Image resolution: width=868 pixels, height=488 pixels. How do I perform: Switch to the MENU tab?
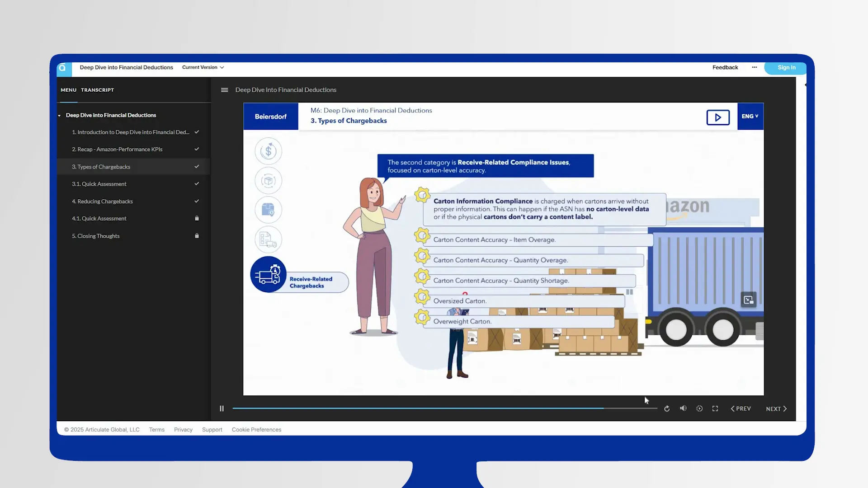69,90
